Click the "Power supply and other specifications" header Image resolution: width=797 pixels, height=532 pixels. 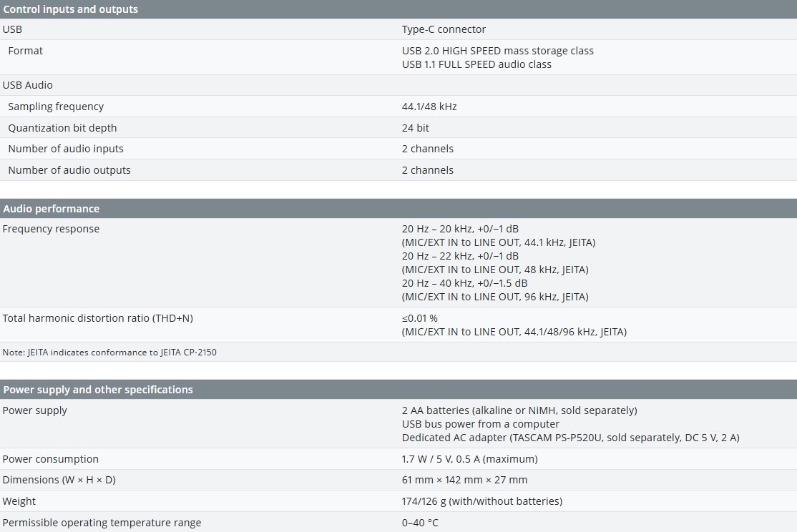click(x=98, y=390)
